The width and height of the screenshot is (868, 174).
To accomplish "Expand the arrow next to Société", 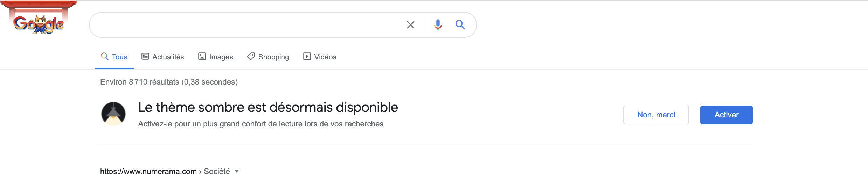I will pyautogui.click(x=237, y=171).
